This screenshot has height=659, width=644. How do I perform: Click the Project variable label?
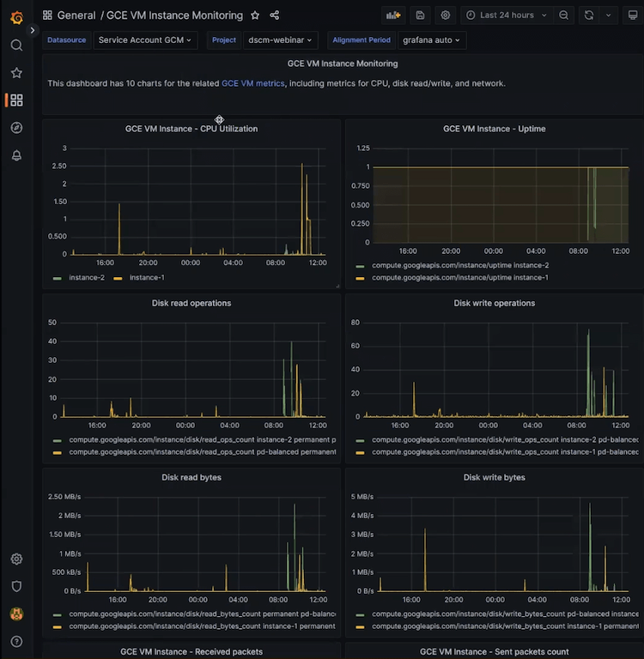[224, 40]
